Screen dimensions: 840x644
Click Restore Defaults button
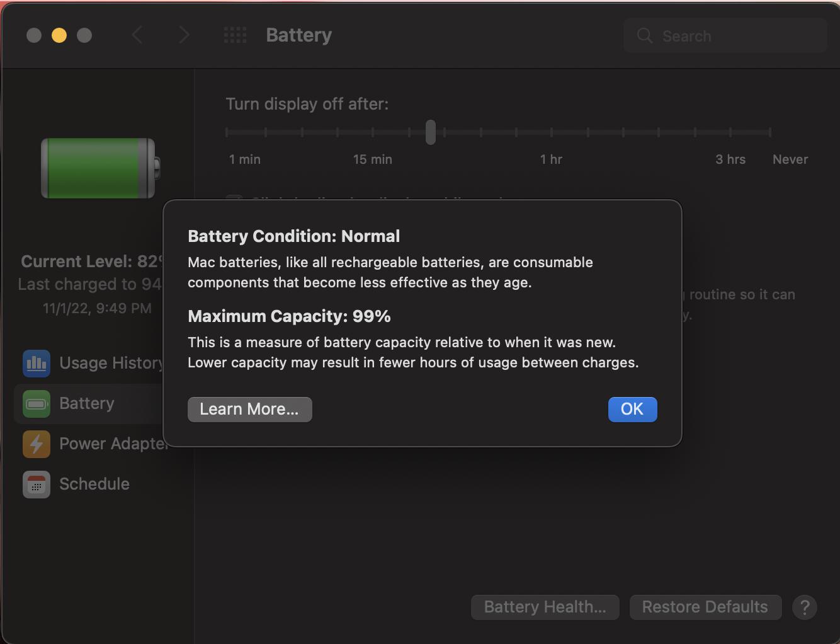pos(705,607)
